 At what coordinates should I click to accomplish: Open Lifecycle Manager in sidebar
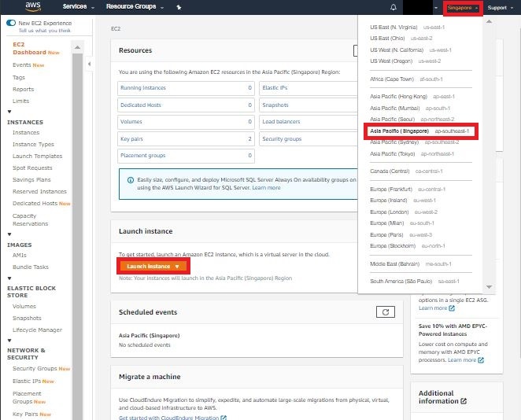point(37,330)
